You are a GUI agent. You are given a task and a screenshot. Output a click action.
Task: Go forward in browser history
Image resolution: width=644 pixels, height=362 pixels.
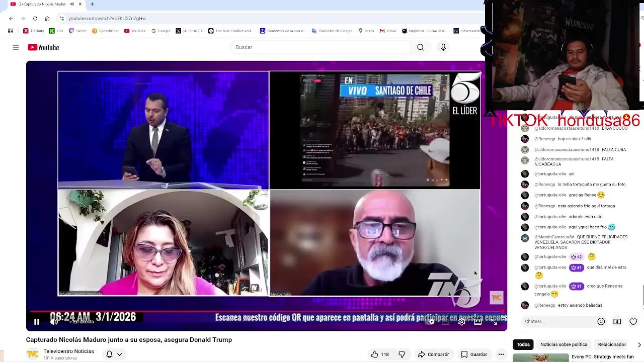(23, 19)
